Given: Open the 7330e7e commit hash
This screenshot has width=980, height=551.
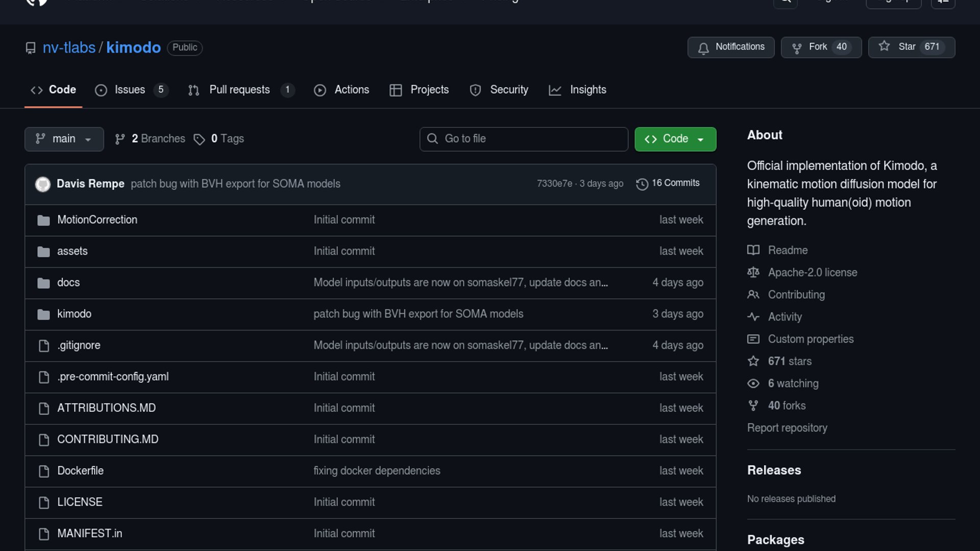Looking at the screenshot, I should 554,184.
